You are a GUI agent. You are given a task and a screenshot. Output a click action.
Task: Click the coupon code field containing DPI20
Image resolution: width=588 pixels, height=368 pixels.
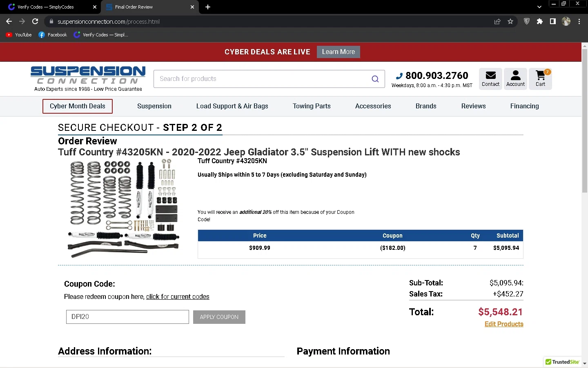click(127, 317)
